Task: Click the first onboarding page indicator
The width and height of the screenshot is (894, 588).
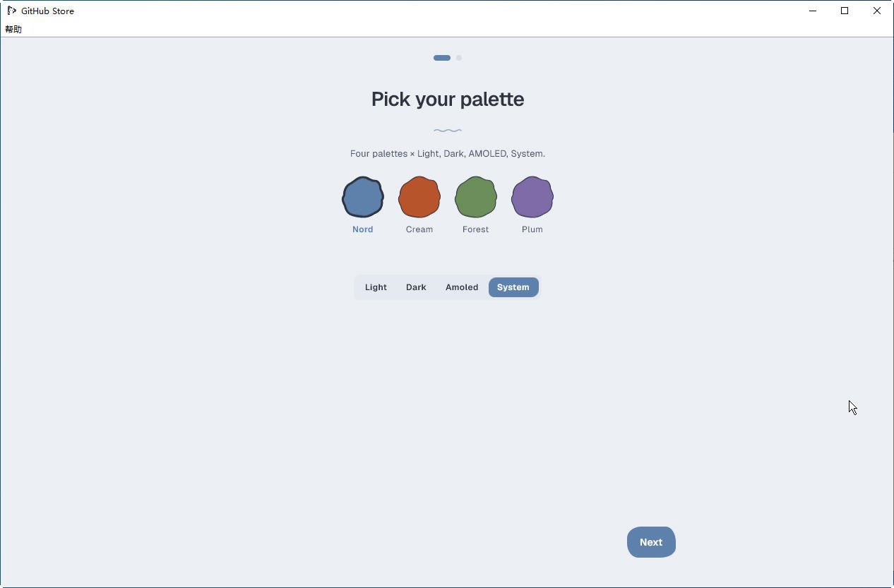Action: [442, 58]
